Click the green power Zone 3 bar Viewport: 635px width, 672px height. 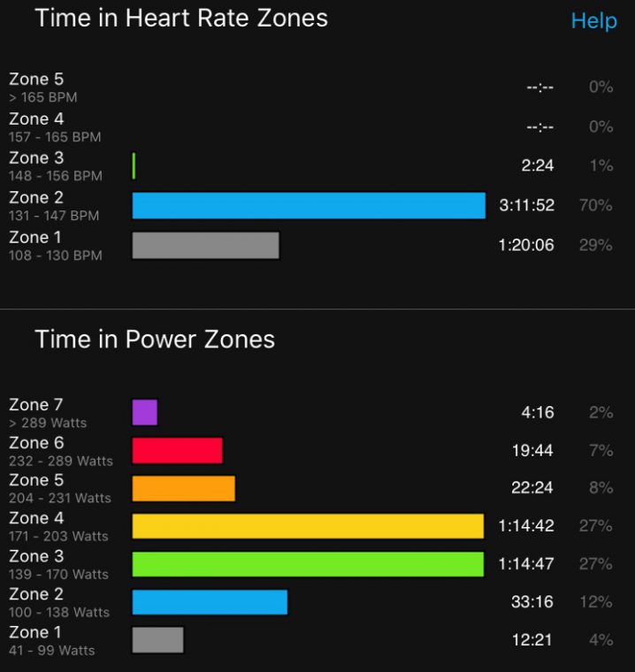tap(308, 564)
